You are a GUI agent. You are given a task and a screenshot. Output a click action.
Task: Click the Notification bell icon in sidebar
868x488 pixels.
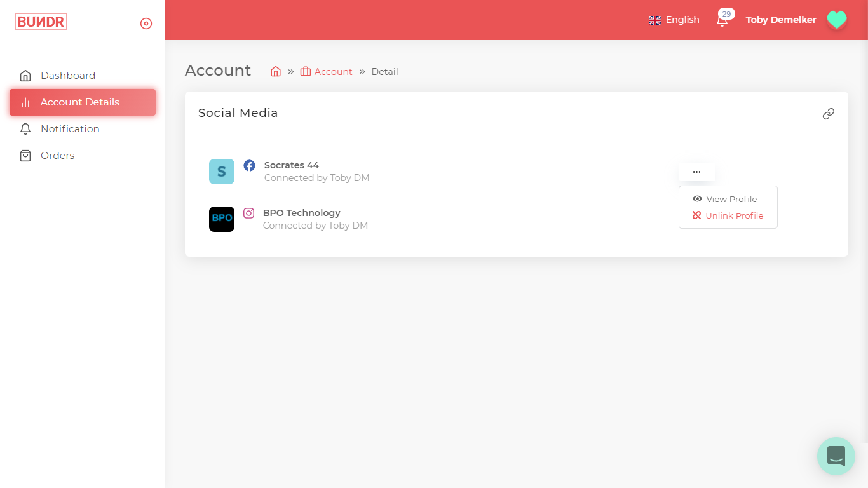tap(25, 129)
